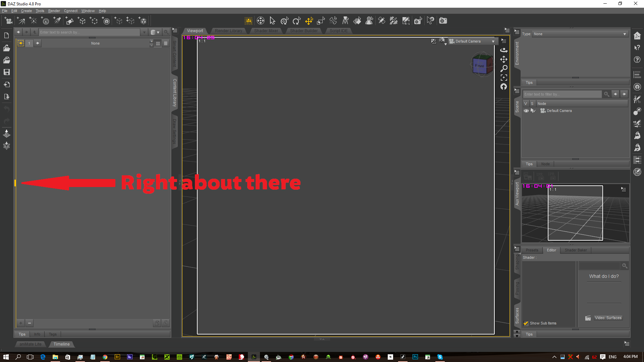The height and width of the screenshot is (362, 644).
Task: Select the Node Selection tool
Action: pos(273,21)
